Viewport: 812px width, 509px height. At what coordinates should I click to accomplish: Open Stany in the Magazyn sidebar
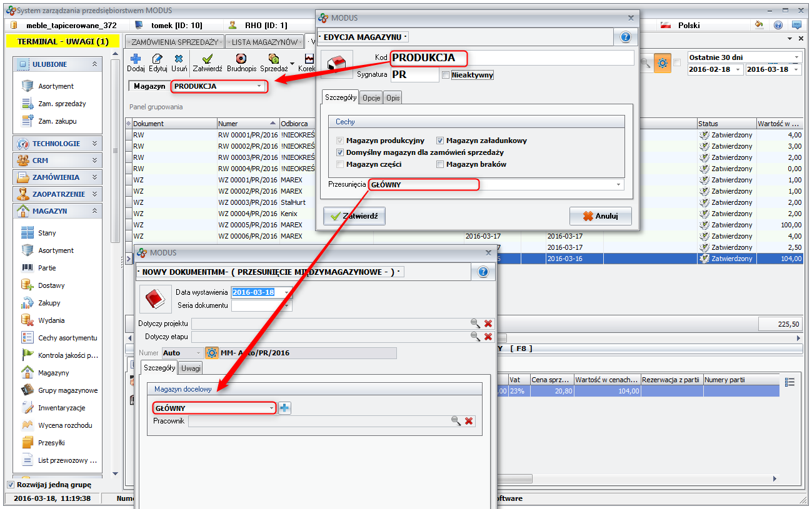point(47,233)
